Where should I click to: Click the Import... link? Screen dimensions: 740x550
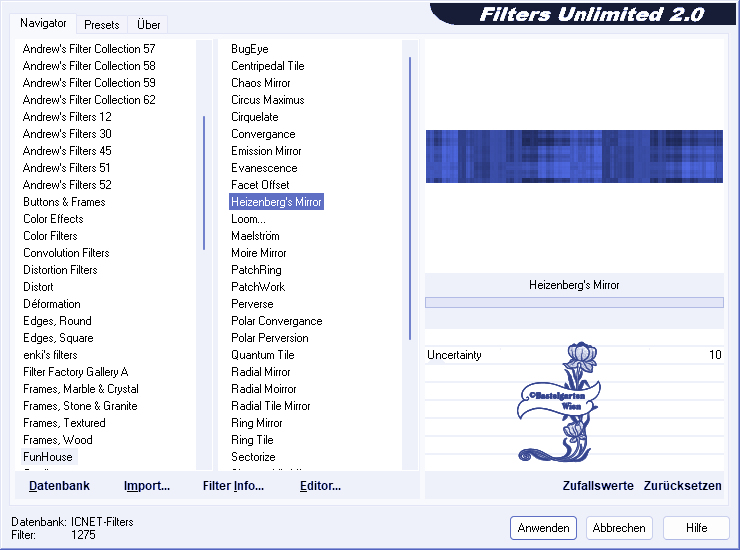(147, 486)
